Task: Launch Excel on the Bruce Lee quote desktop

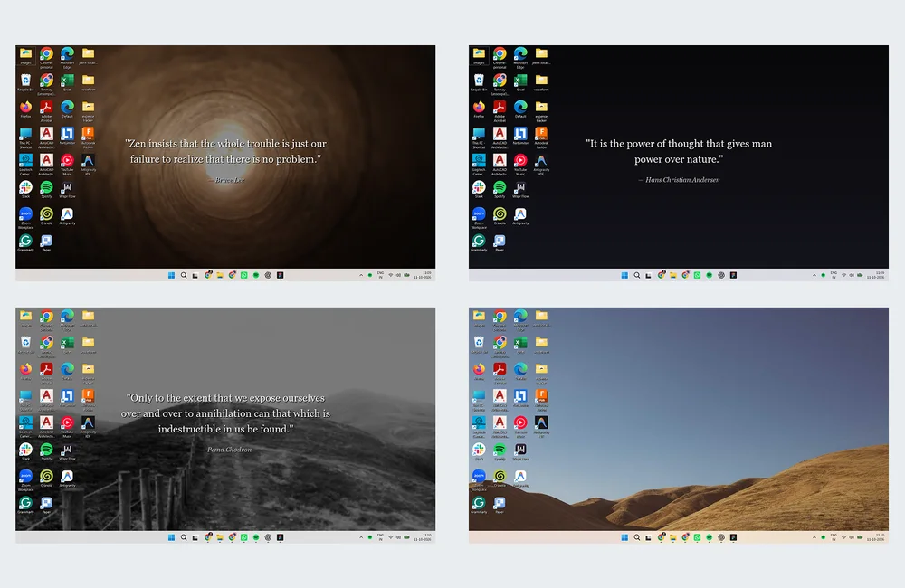Action: point(67,81)
